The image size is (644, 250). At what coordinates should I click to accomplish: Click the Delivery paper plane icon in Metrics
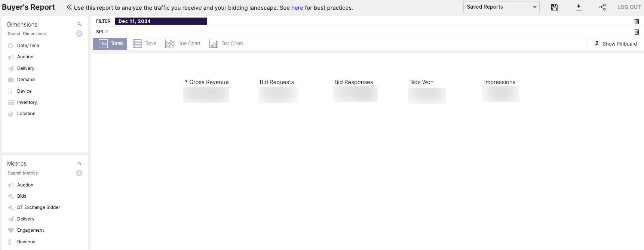point(10,219)
